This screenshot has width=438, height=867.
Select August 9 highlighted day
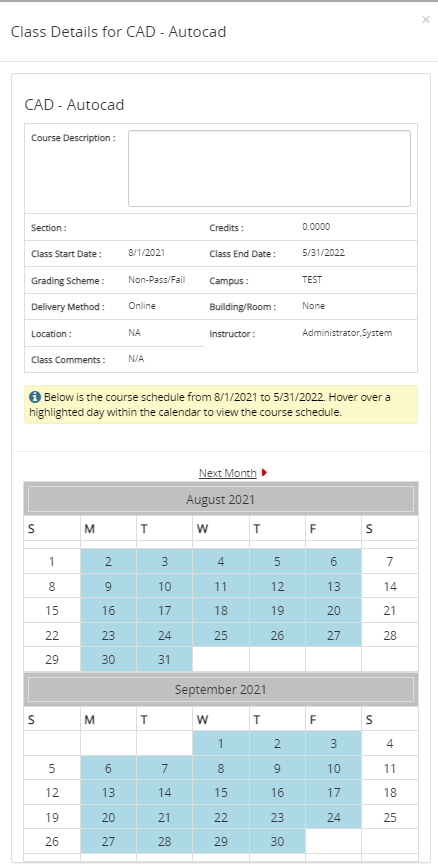point(108,586)
